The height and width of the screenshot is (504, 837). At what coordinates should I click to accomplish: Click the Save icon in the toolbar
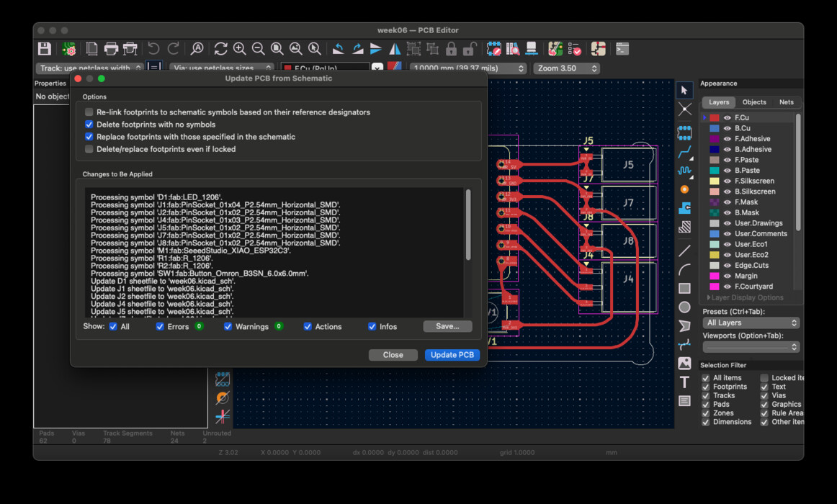(x=45, y=49)
